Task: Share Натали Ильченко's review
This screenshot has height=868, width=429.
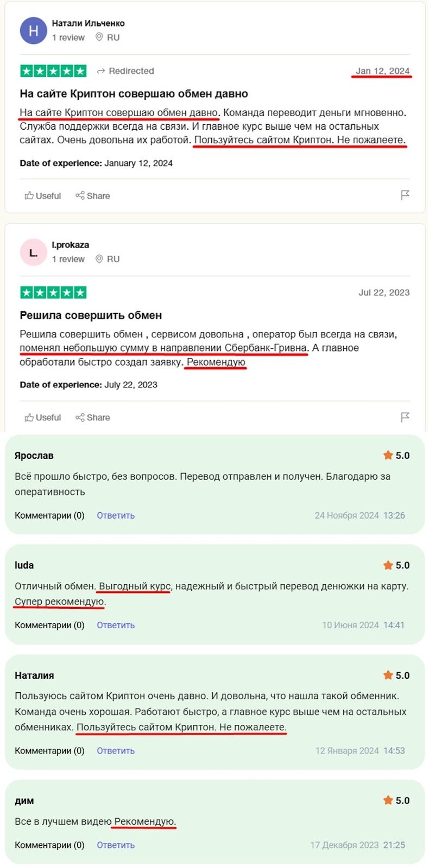Action: [x=93, y=196]
